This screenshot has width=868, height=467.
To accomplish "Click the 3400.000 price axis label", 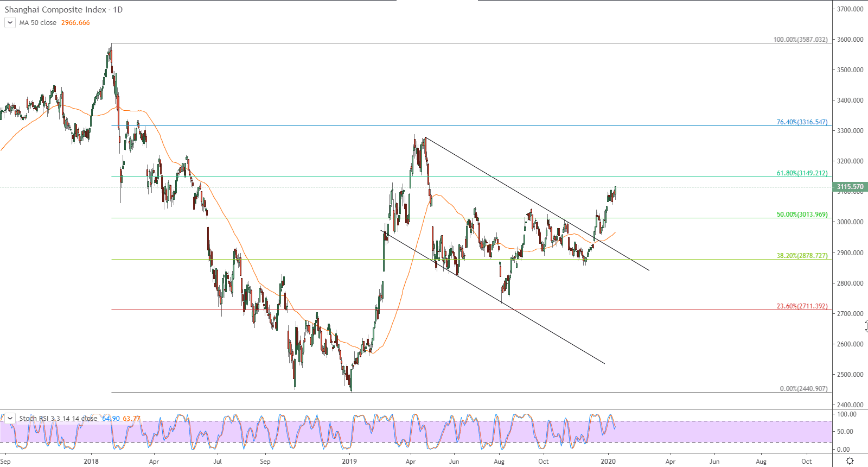I will [850, 100].
